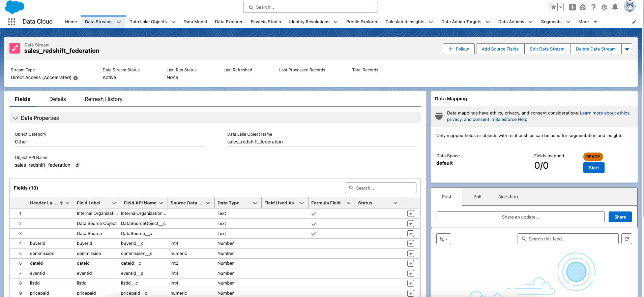Screen dimensions: 644x297
Task: Start the data mapping
Action: point(594,168)
